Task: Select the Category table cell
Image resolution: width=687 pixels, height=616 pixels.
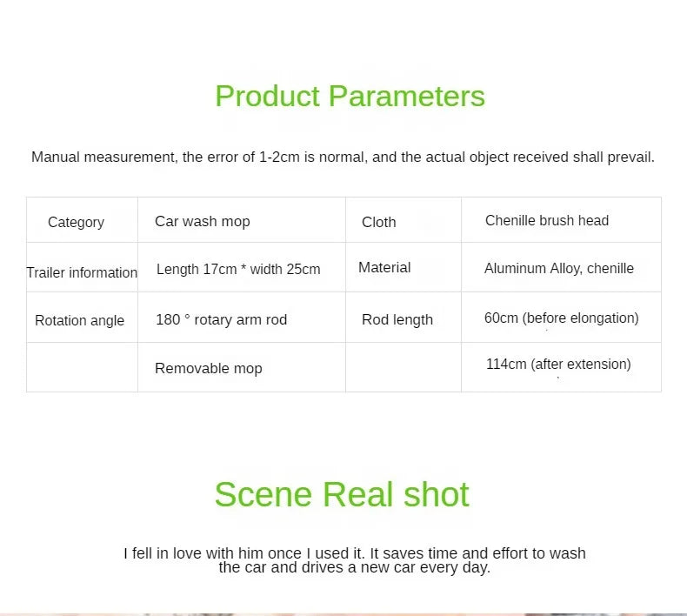Action: [76, 222]
